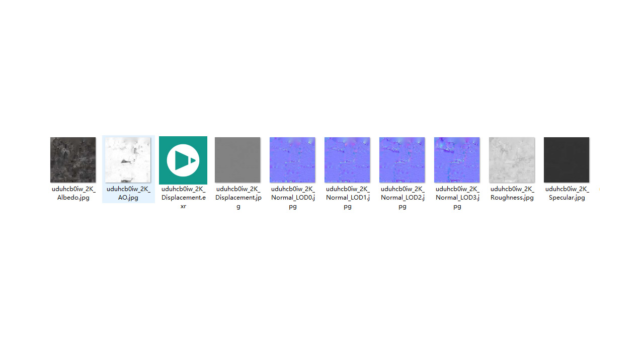Click the AO.jpg white thumbnail image

pyautogui.click(x=128, y=160)
